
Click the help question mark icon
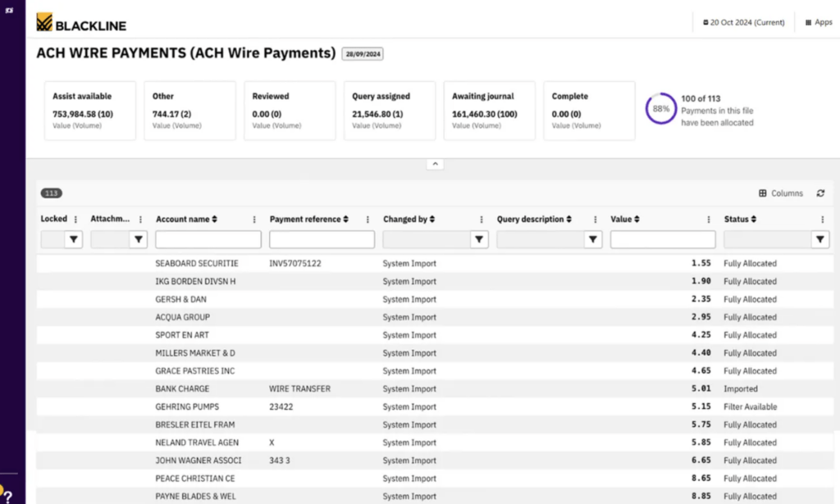(x=7, y=497)
